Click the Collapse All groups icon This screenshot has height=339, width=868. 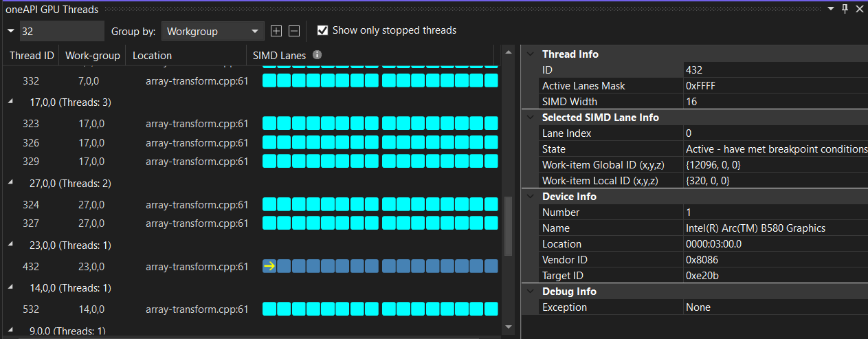(293, 31)
